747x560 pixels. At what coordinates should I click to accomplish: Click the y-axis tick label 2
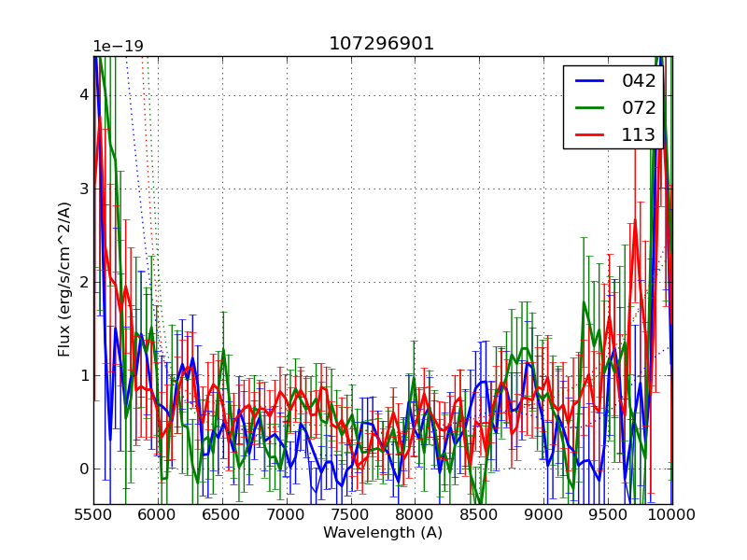pos(83,282)
